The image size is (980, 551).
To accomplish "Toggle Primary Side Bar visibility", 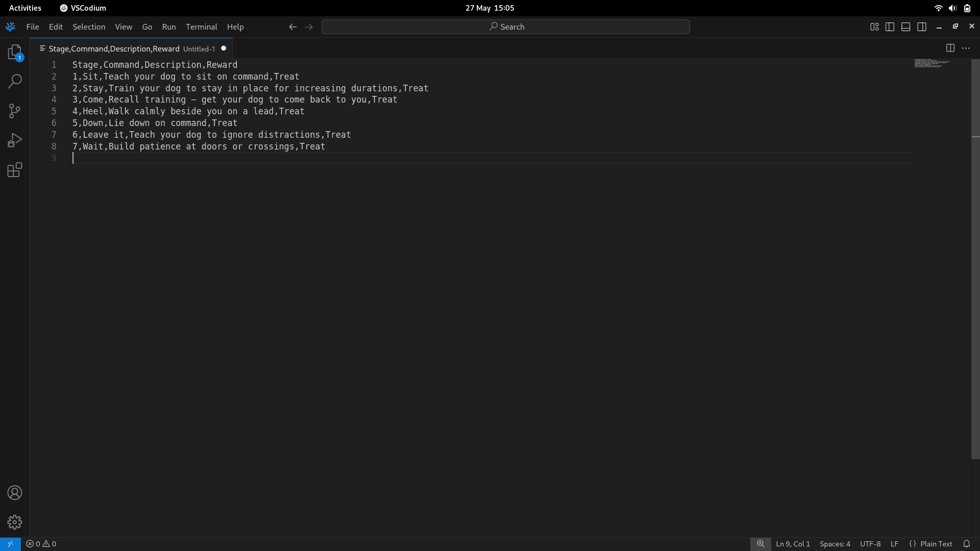I will [890, 27].
